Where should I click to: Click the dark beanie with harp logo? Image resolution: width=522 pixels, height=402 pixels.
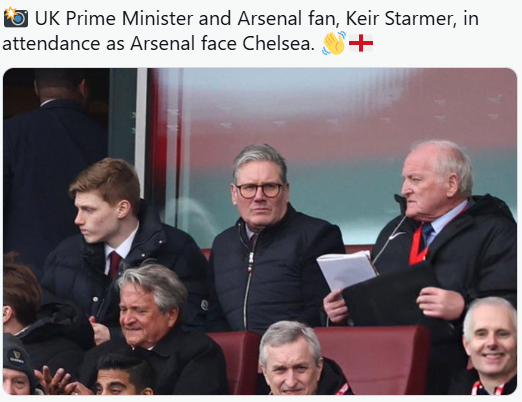pos(17,357)
